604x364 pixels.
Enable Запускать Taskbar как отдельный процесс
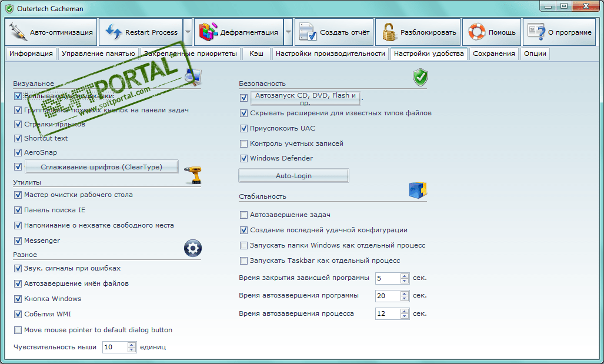click(x=243, y=261)
